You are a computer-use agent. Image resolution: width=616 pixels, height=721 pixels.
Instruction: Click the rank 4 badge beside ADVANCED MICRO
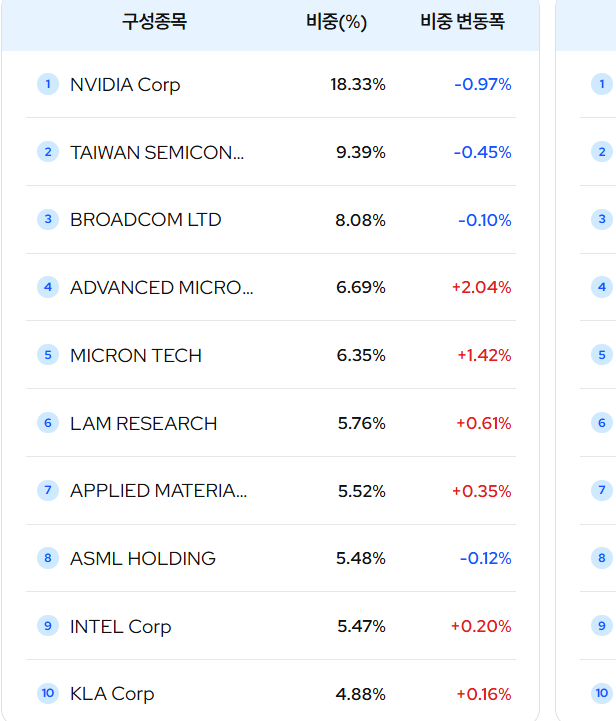[x=47, y=287]
